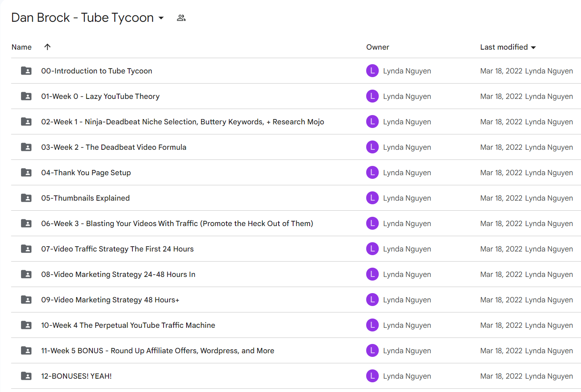The height and width of the screenshot is (392, 581).
Task: Click 07-Video Traffic Strategy The First 24 Hours text
Action: coord(117,249)
